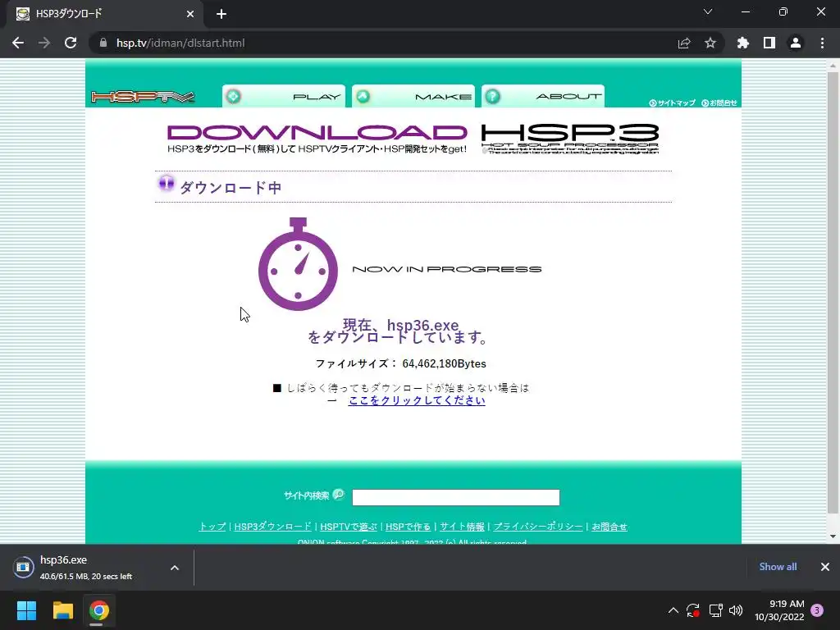Open the Windows Start menu
The height and width of the screenshot is (630, 840).
26,610
